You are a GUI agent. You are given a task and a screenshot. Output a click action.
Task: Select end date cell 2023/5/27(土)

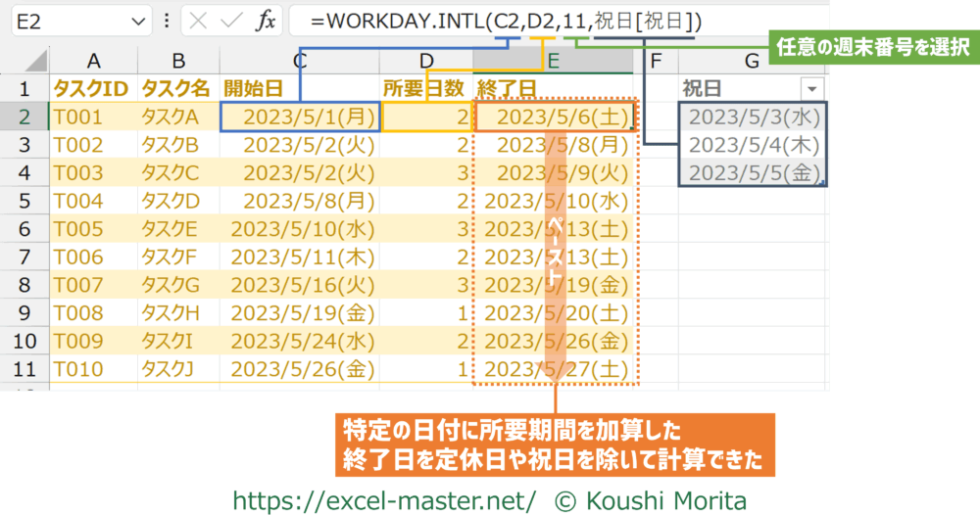556,370
